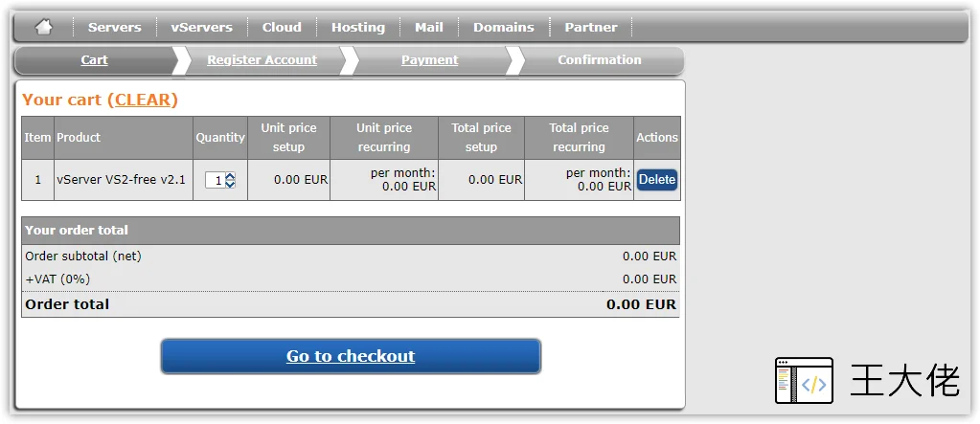Open the Servers menu
980x424 pixels.
pyautogui.click(x=114, y=28)
